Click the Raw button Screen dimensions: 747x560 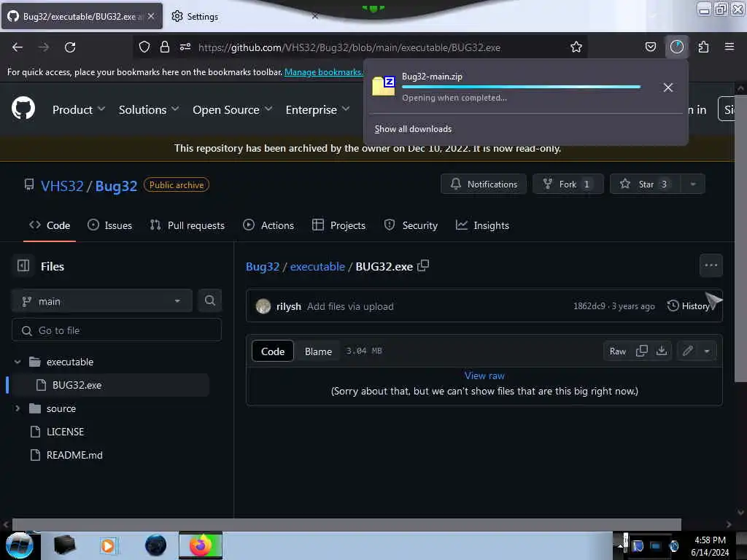617,351
